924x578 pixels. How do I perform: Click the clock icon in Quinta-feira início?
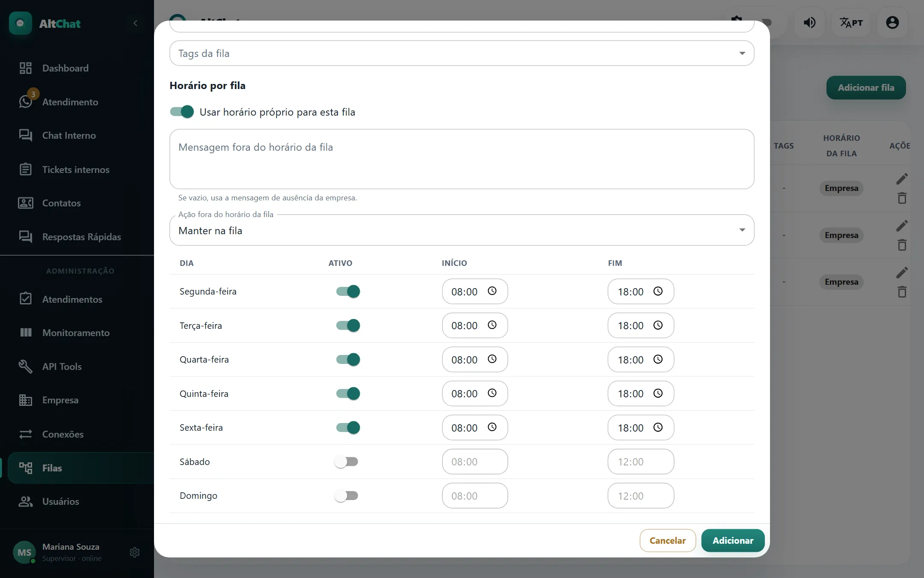(x=492, y=393)
